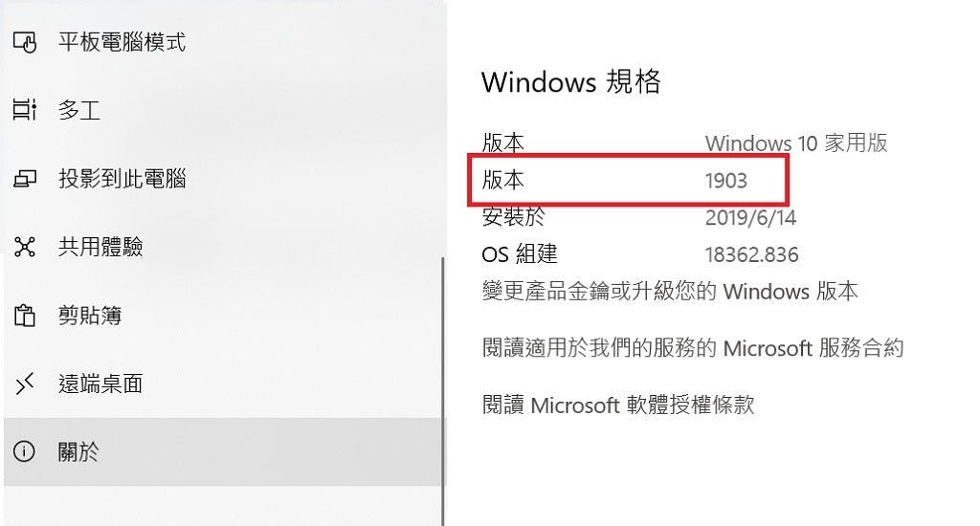
Task: Open the 平板電腦模式 settings page
Action: [x=225, y=42]
